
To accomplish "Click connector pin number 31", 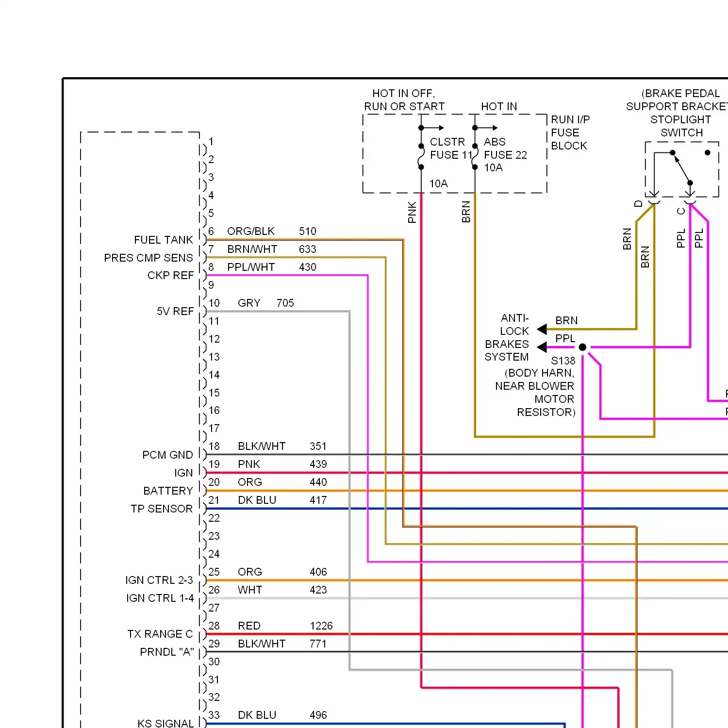I will pyautogui.click(x=214, y=679).
